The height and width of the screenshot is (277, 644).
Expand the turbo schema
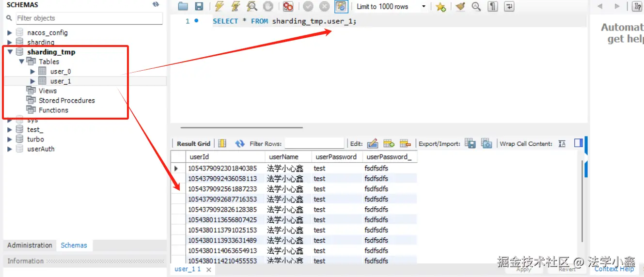(x=9, y=139)
